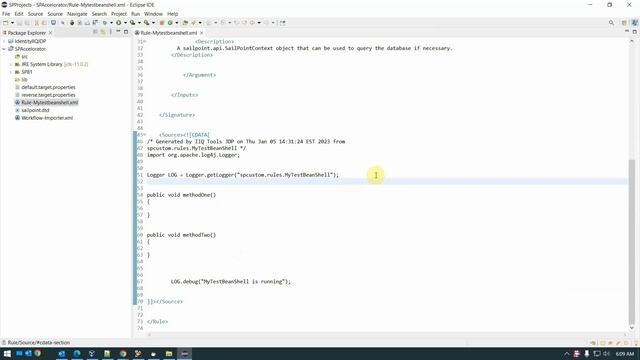The width and height of the screenshot is (640, 360).
Task: Open the Edit menu
Action: pos(19,14)
